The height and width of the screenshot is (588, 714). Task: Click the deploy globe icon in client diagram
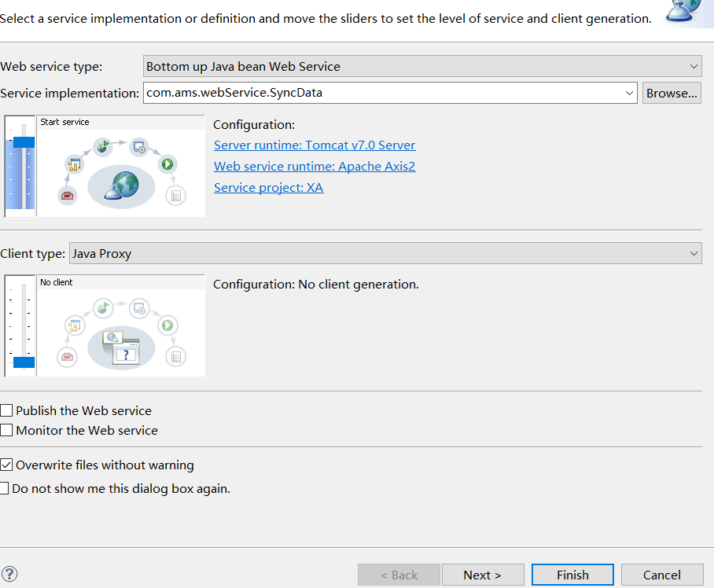[103, 308]
